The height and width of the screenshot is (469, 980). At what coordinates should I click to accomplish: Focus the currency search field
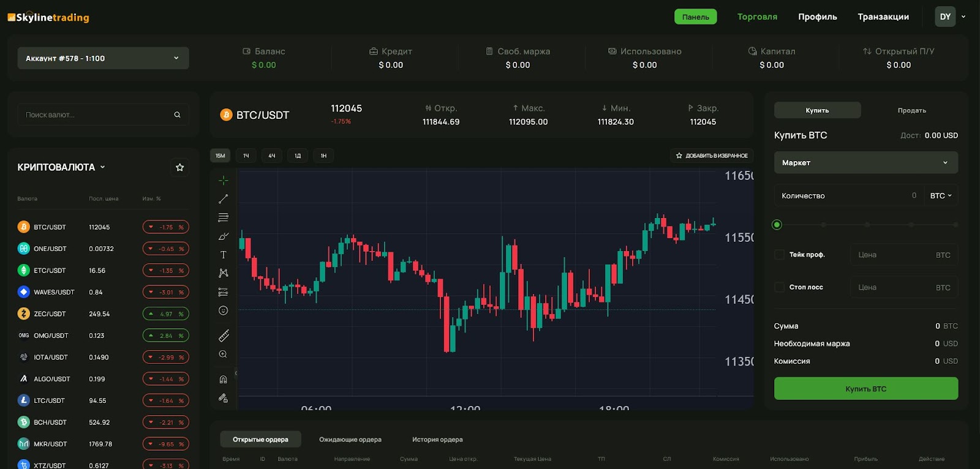tap(103, 114)
